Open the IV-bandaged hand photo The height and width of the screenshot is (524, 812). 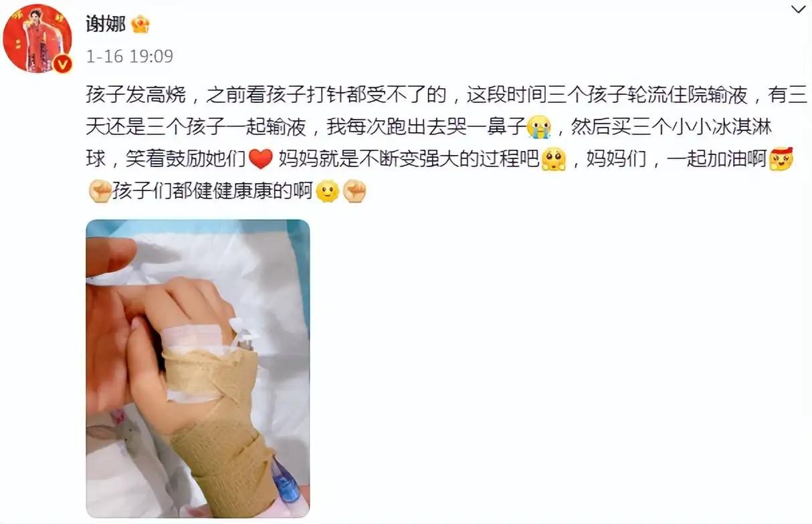tap(198, 368)
